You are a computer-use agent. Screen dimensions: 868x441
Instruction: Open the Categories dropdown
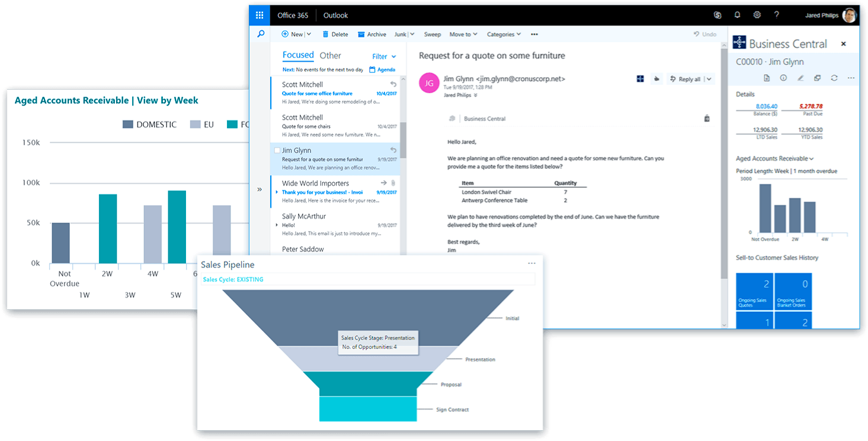[504, 34]
